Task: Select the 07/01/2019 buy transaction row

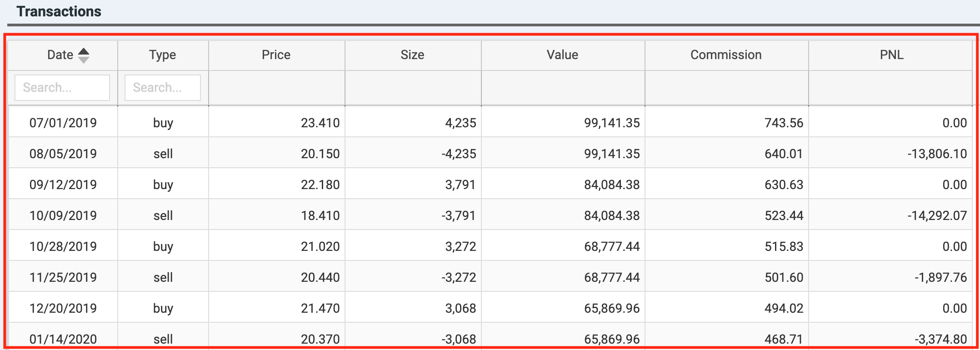Action: [490, 122]
